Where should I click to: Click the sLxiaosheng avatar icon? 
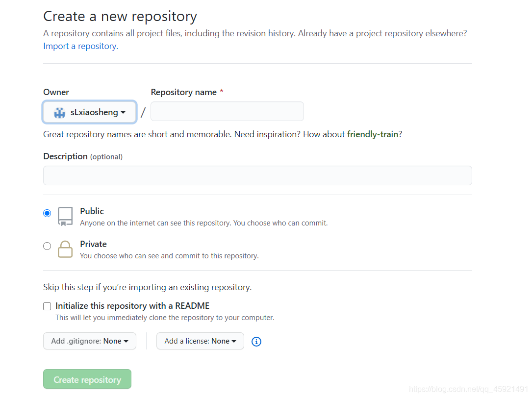60,112
